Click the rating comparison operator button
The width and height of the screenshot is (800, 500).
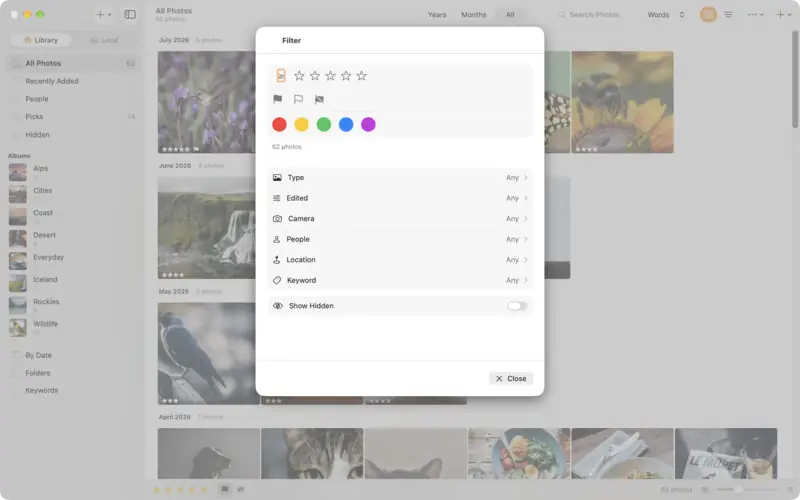281,76
